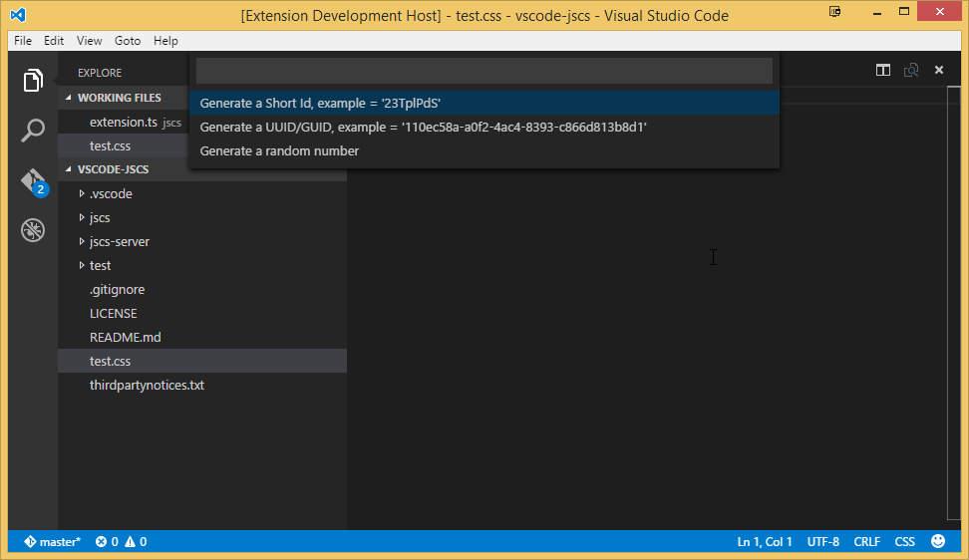Open the Explorer view in the activity bar
Screen dimensions: 969x560
(33, 81)
